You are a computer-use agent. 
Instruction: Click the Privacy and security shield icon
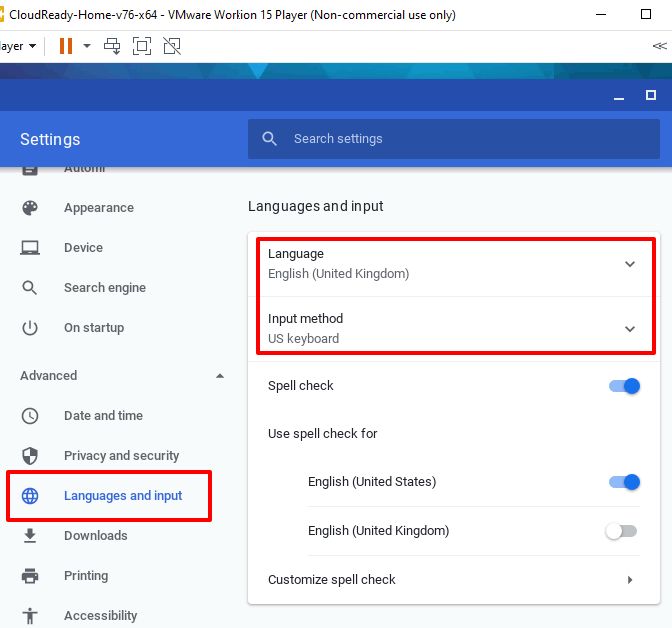click(30, 456)
